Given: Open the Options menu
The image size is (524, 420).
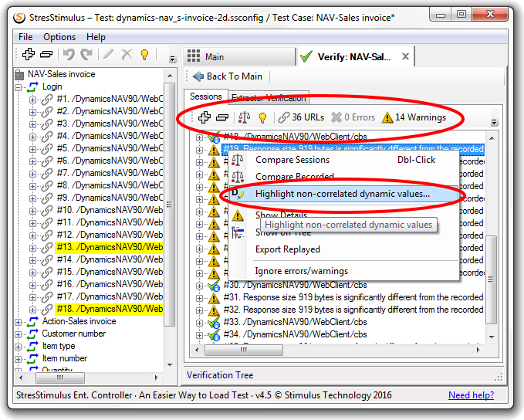Looking at the screenshot, I should tap(59, 37).
